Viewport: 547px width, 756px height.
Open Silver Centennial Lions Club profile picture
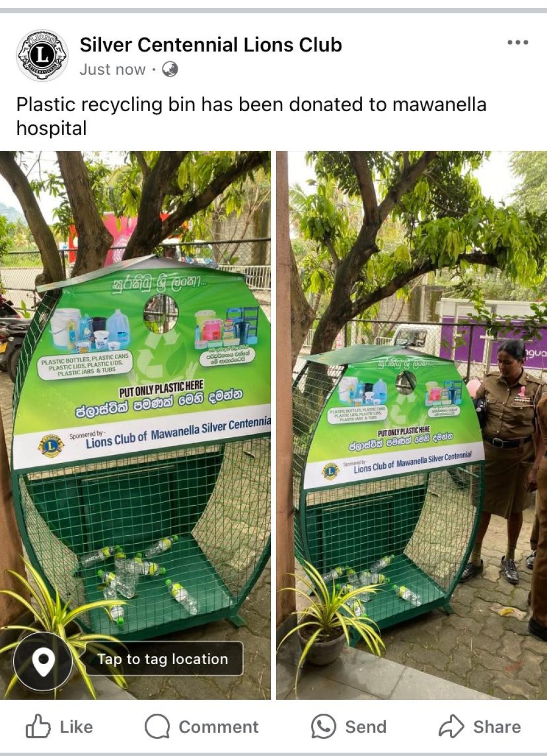coord(42,55)
